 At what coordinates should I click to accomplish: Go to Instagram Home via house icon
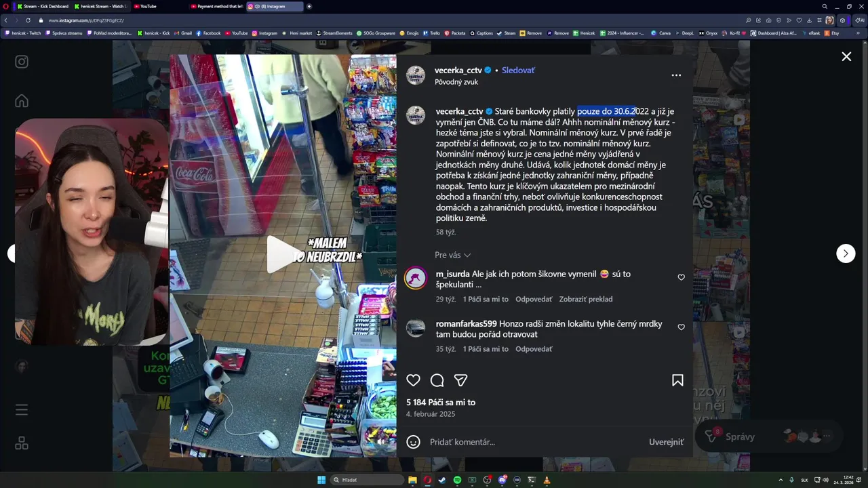click(x=22, y=101)
